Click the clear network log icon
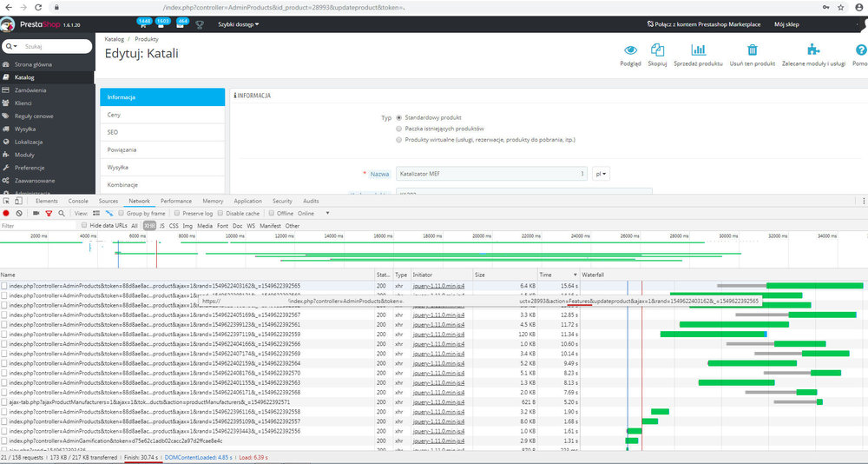 coord(19,213)
